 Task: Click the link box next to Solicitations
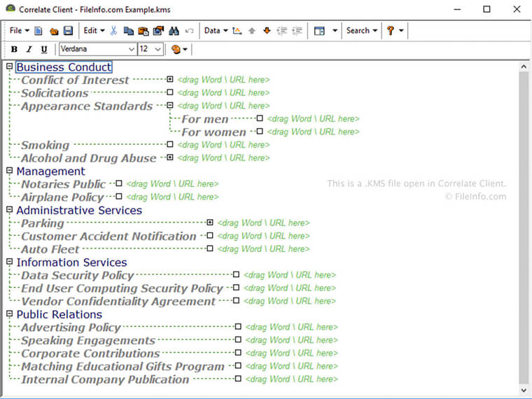pos(169,92)
